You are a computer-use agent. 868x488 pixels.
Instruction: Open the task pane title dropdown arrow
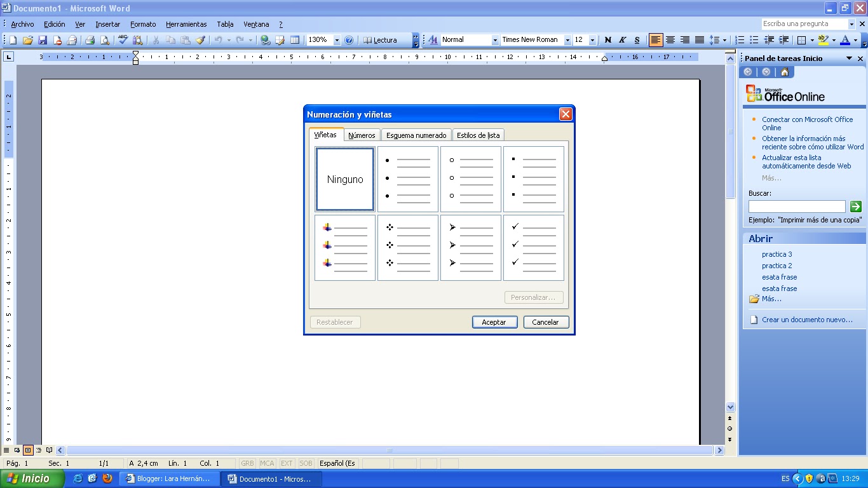coord(849,58)
